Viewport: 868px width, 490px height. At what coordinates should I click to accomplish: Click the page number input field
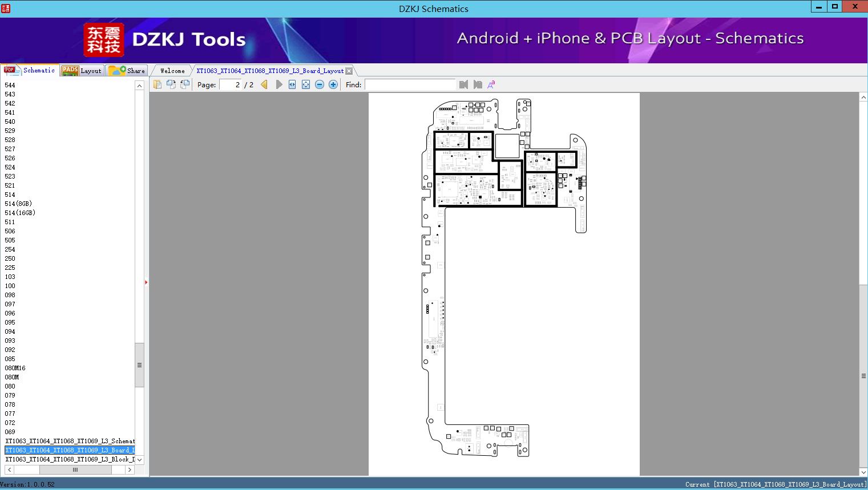point(231,84)
